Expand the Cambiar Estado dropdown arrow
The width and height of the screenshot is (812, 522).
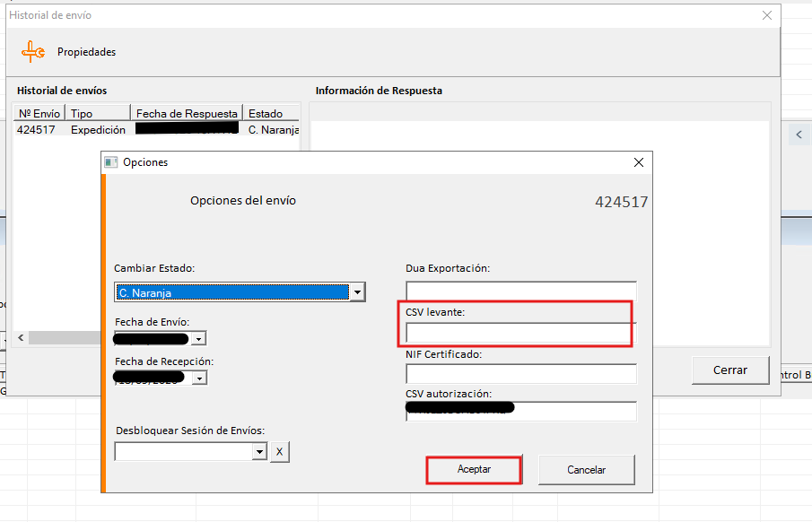[357, 292]
